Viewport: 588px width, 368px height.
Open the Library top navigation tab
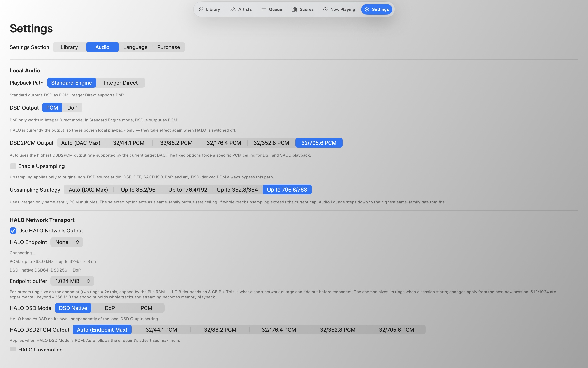click(x=209, y=9)
